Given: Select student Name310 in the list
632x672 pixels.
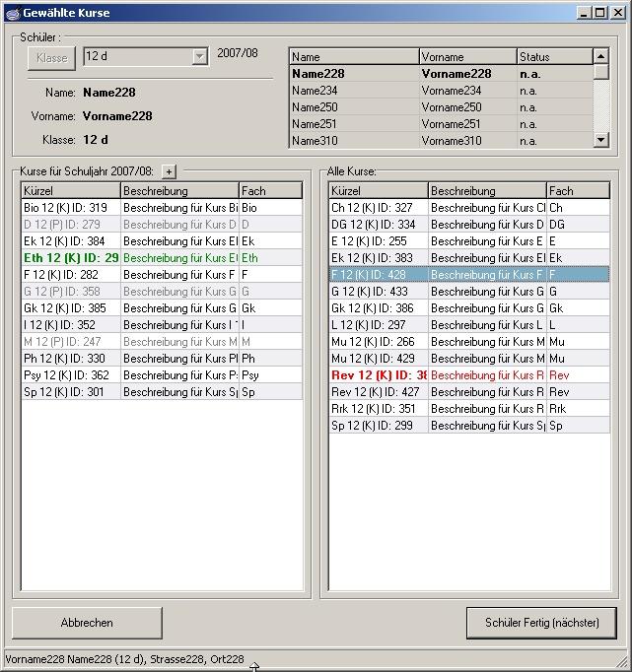Looking at the screenshot, I should coord(353,141).
